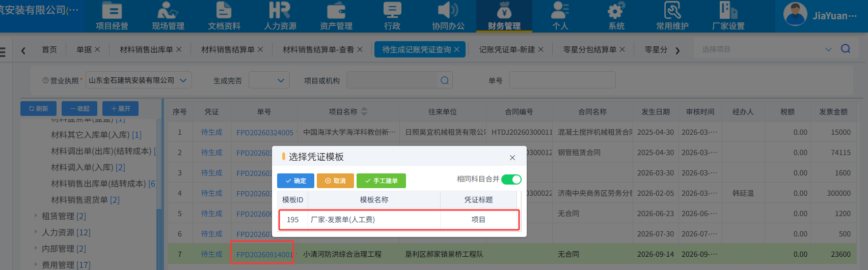Image resolution: width=868 pixels, height=270 pixels.
Task: Open the 选择项目 dropdown
Action: click(828, 49)
